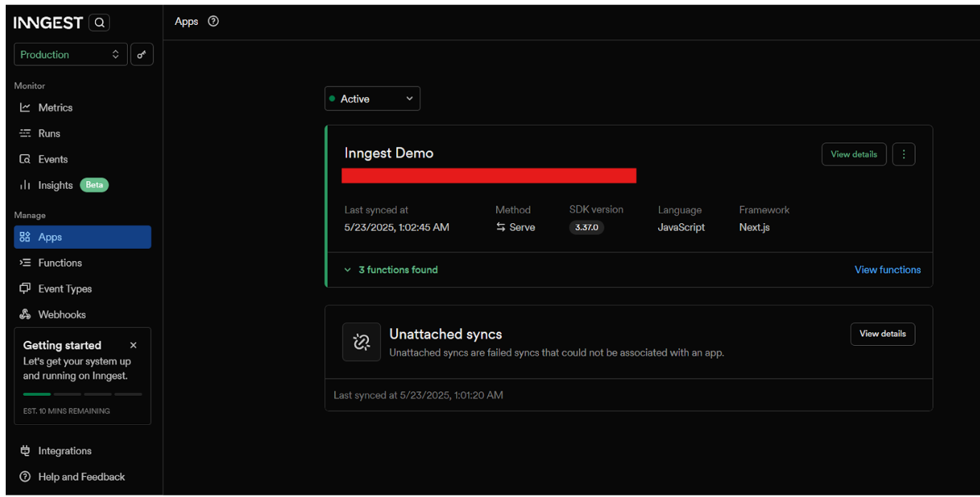This screenshot has width=980, height=497.
Task: Open the Production environment dropdown
Action: coord(70,55)
